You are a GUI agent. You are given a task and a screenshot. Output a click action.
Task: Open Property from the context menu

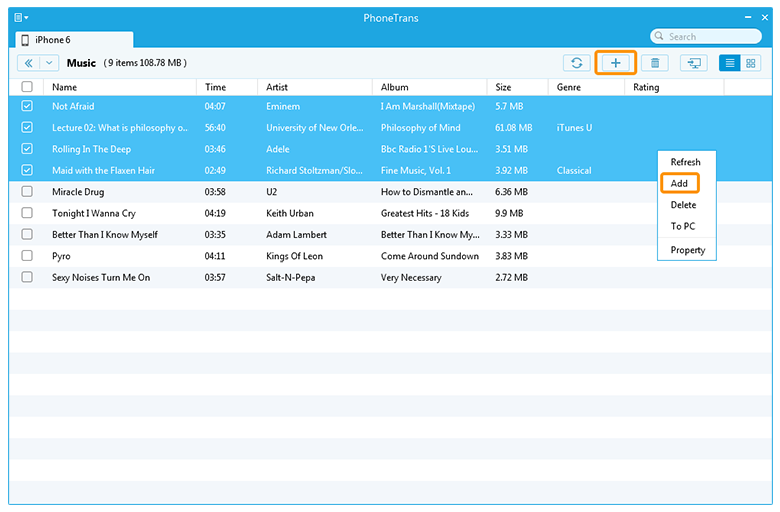[687, 250]
